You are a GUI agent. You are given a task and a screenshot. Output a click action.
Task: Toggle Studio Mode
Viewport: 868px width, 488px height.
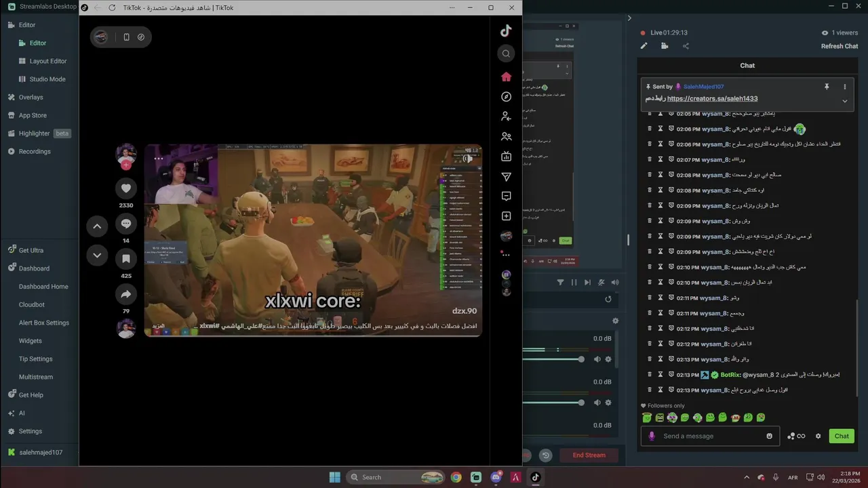pyautogui.click(x=47, y=79)
